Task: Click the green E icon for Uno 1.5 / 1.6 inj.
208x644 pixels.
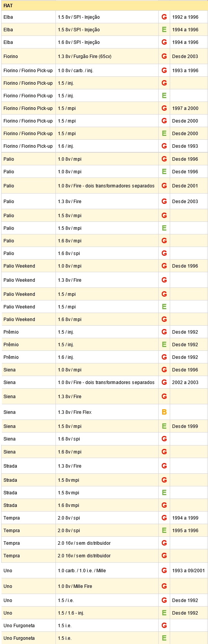Action: [x=164, y=613]
